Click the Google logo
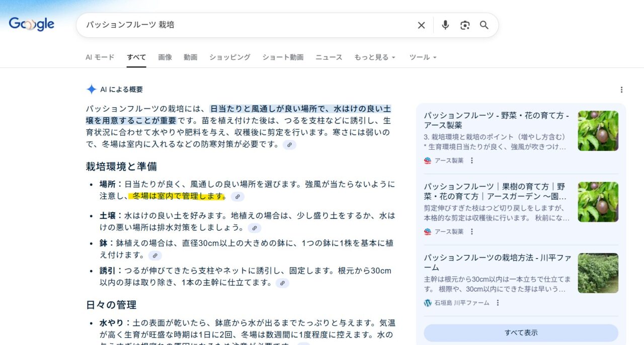The width and height of the screenshot is (644, 345). click(31, 24)
